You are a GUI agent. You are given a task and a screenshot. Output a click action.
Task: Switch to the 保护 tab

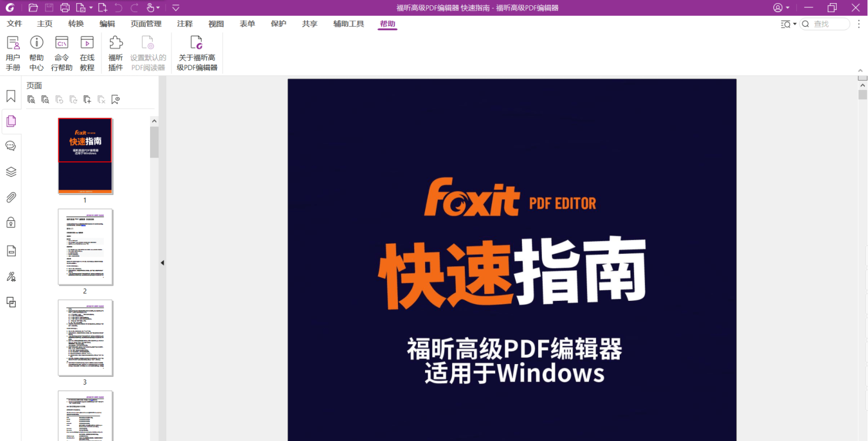coord(279,24)
